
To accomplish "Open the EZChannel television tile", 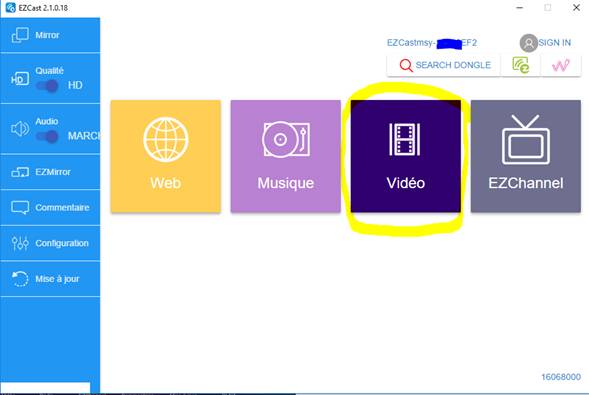I will pyautogui.click(x=526, y=156).
